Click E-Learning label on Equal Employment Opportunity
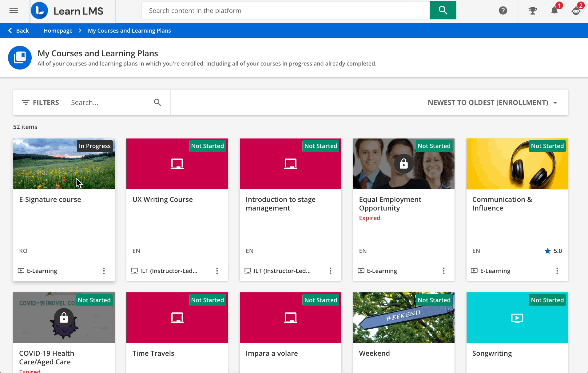The width and height of the screenshot is (588, 373). pos(382,271)
